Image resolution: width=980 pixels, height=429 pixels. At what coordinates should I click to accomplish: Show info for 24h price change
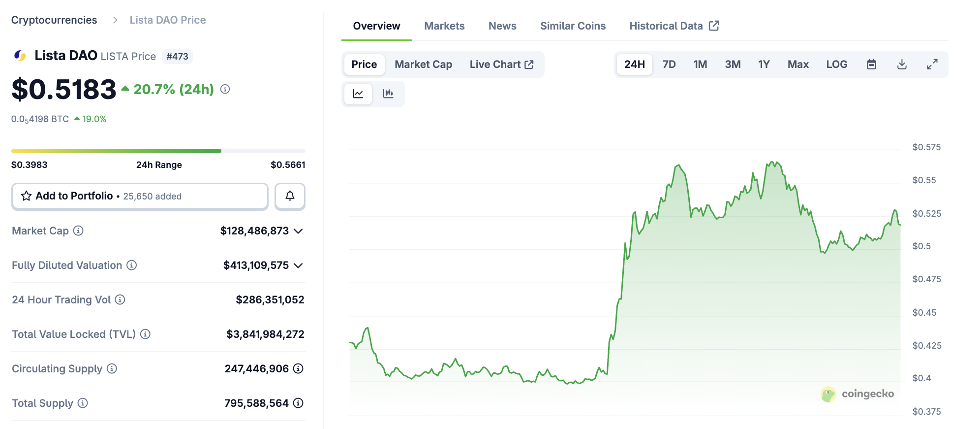pyautogui.click(x=225, y=89)
